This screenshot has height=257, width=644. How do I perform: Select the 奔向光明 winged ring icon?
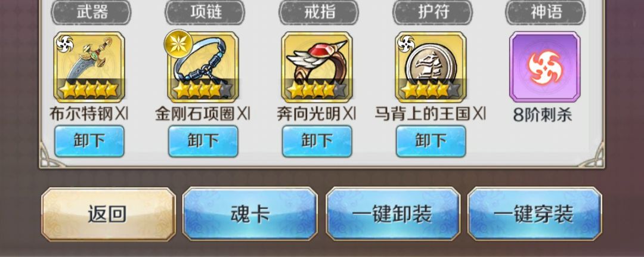(x=317, y=67)
